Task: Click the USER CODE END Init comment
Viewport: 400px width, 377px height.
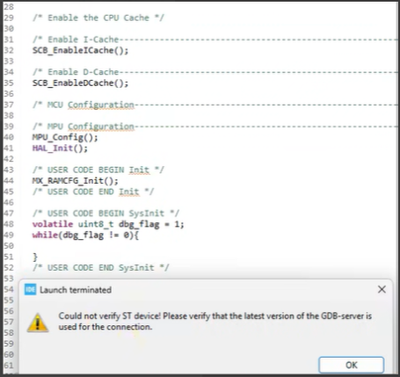Action: click(x=93, y=192)
